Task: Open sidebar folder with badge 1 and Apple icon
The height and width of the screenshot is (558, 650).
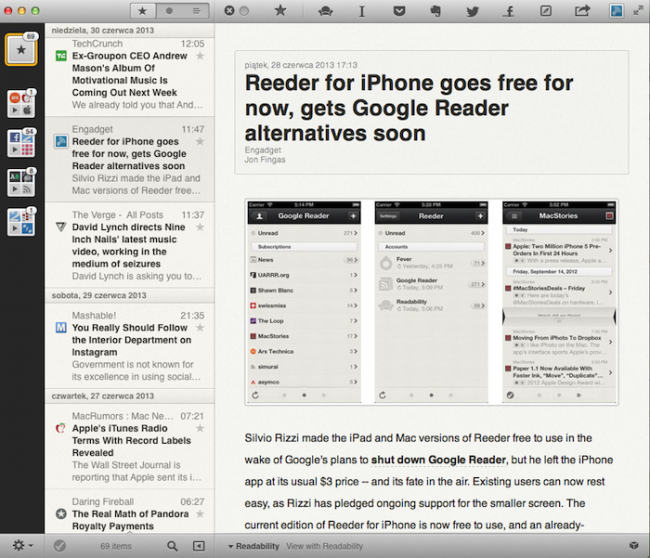Action: (x=21, y=104)
